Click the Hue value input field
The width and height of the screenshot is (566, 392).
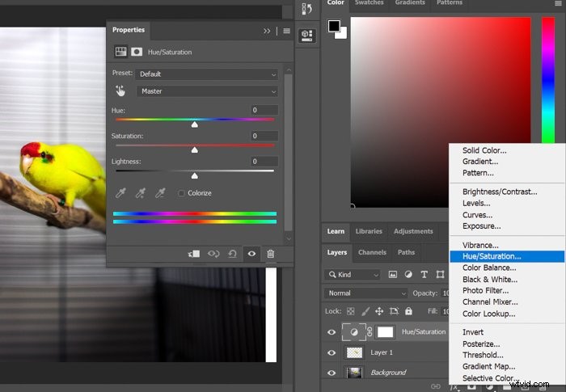[x=264, y=110]
